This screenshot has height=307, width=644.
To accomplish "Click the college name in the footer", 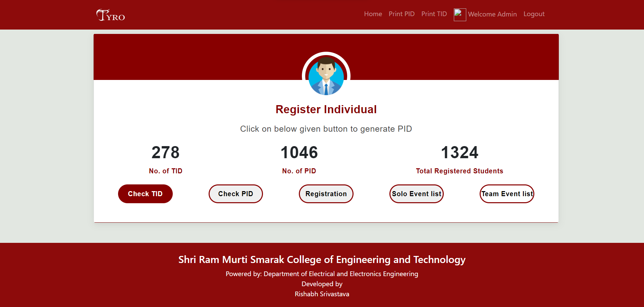I will pos(322,259).
